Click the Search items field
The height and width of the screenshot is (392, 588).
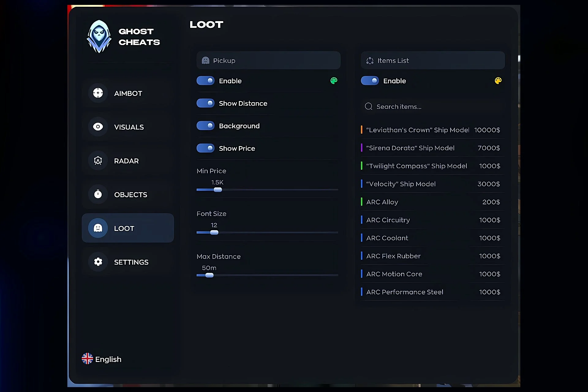pos(433,107)
